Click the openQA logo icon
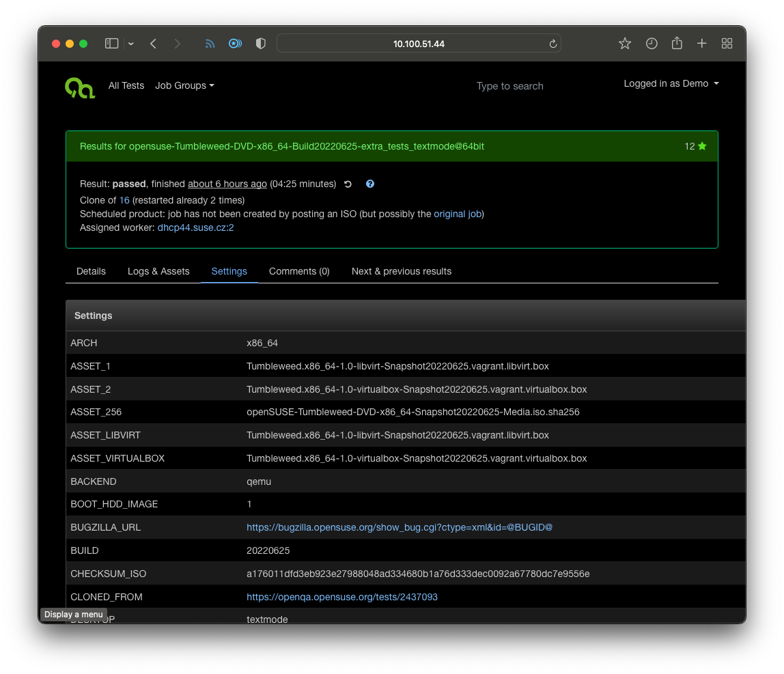 pos(79,87)
